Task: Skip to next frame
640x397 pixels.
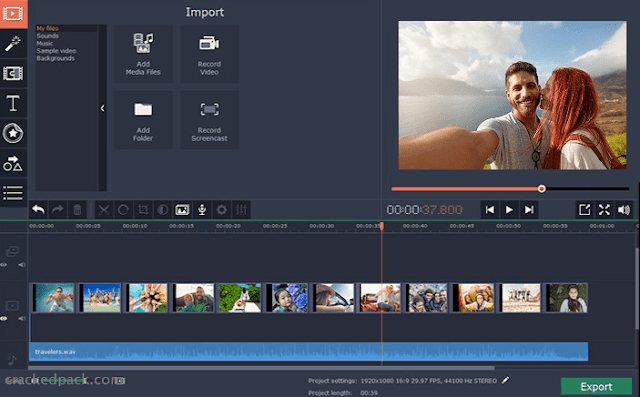Action: coord(529,210)
